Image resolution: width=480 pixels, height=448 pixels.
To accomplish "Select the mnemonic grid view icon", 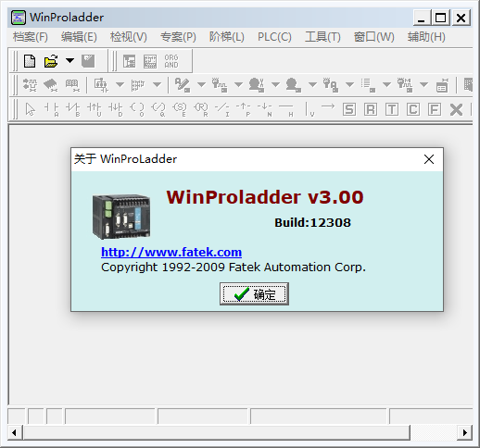I will point(150,61).
